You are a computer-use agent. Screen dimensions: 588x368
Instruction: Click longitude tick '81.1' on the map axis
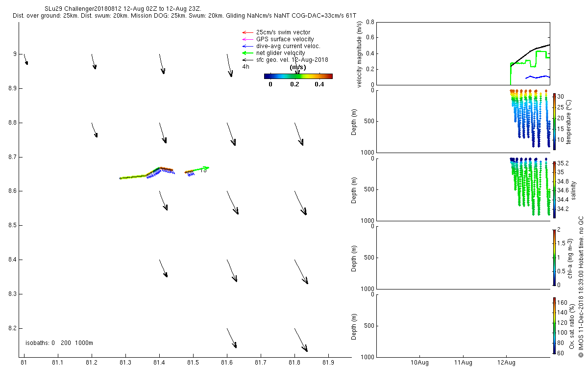pyautogui.click(x=58, y=363)
